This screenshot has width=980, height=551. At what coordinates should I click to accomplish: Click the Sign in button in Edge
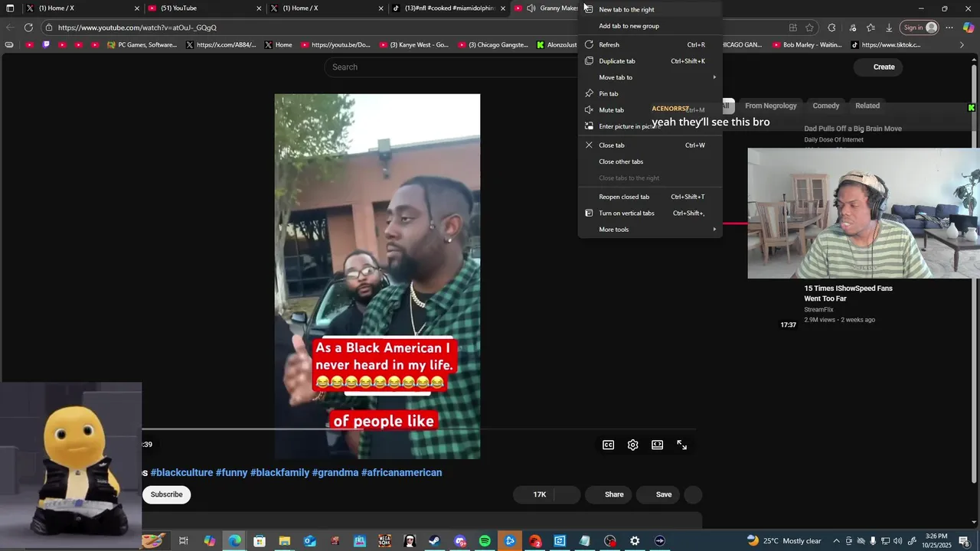920,28
